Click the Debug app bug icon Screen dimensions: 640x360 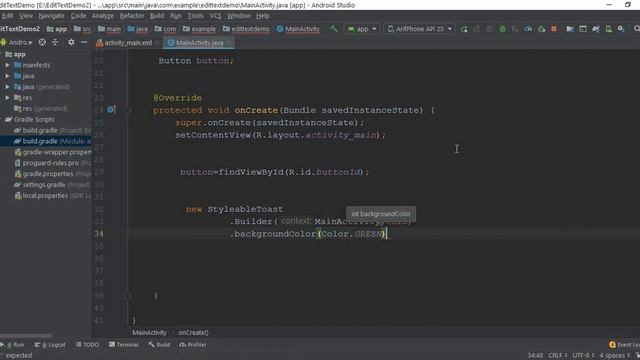coord(502,29)
